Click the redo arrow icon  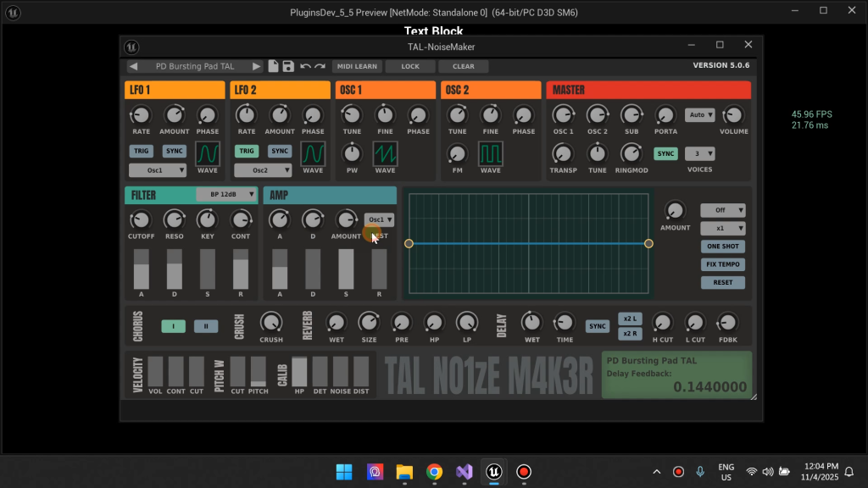click(x=320, y=66)
